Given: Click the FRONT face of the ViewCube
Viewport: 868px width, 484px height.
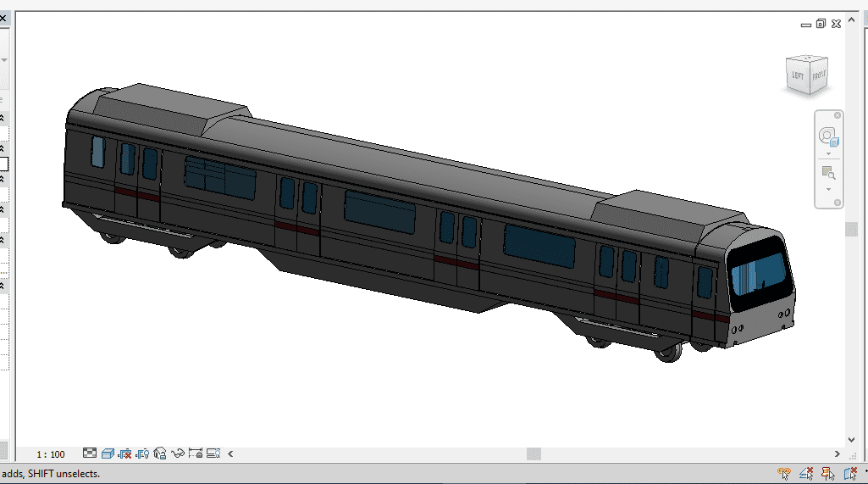Looking at the screenshot, I should point(819,76).
